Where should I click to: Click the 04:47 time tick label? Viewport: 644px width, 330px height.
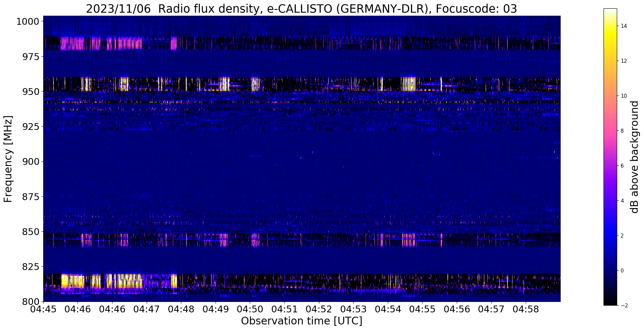click(147, 310)
